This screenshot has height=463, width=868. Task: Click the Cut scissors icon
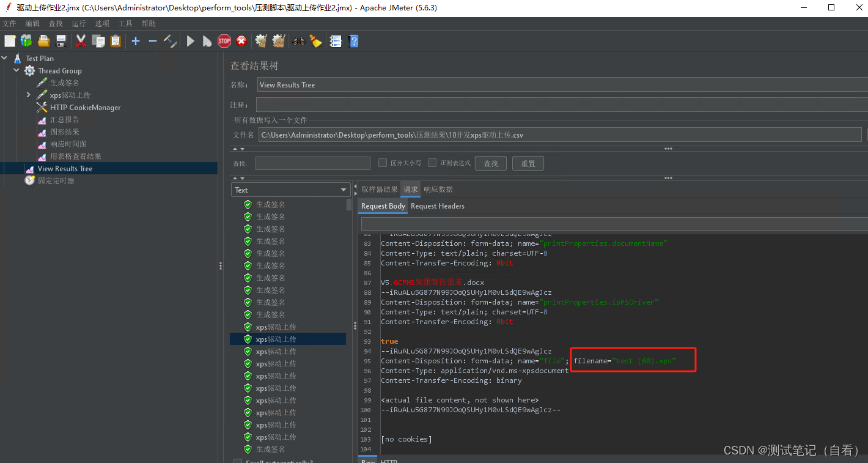(81, 41)
